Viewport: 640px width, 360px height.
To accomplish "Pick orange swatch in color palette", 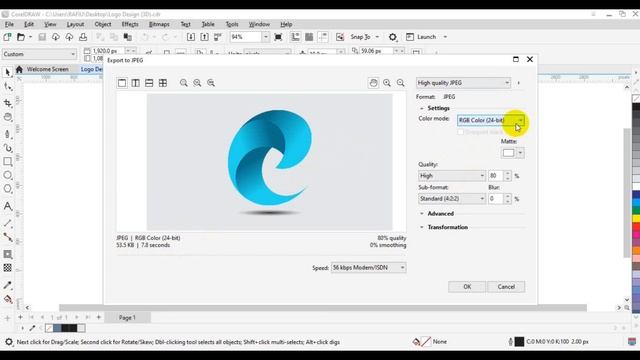I will pos(636,249).
